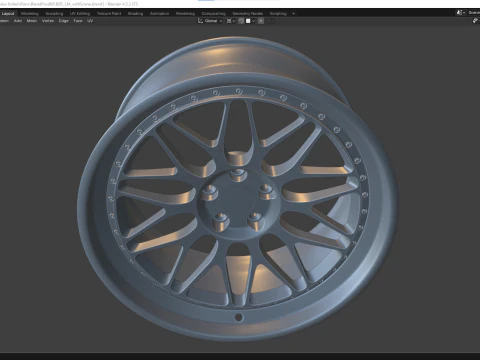Open the Sculpting workspace tab

[x=54, y=14]
